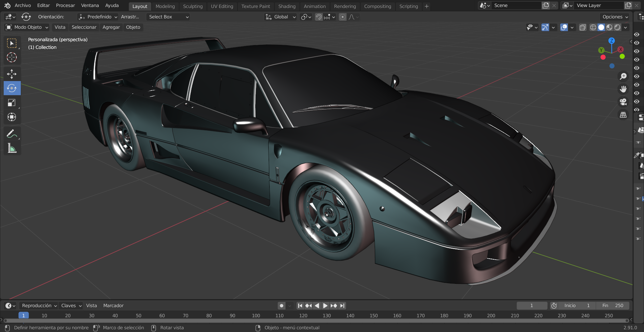
Task: Open the pivot point dropdown
Action: pyautogui.click(x=306, y=17)
